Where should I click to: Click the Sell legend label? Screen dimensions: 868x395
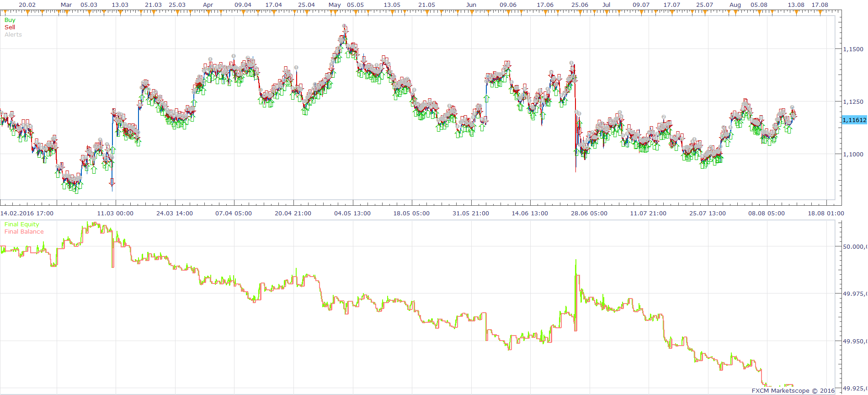[10, 27]
